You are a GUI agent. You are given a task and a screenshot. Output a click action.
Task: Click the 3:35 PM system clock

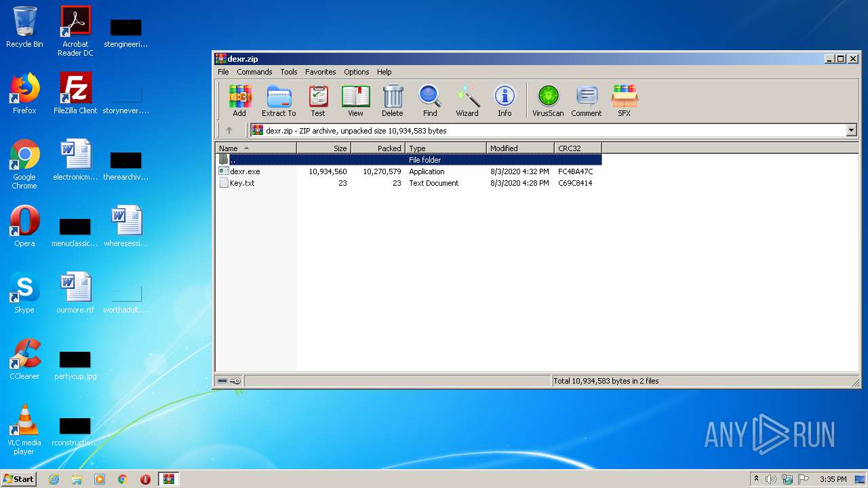(833, 479)
